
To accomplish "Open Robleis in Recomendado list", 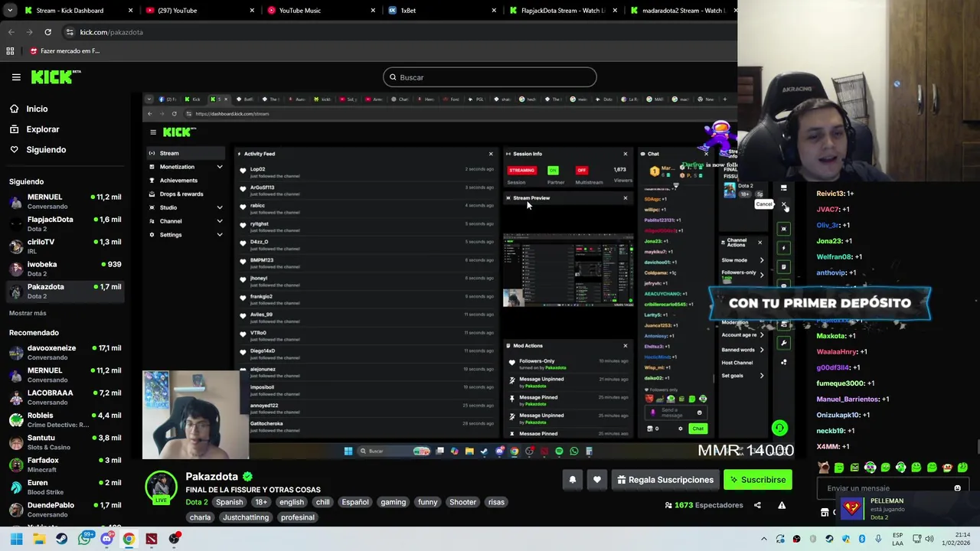I will [65, 419].
